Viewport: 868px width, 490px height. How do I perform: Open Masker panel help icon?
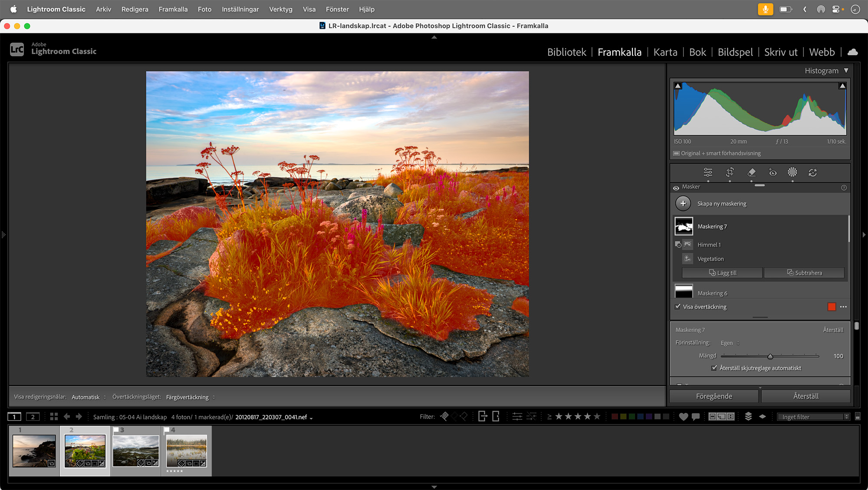(x=844, y=188)
